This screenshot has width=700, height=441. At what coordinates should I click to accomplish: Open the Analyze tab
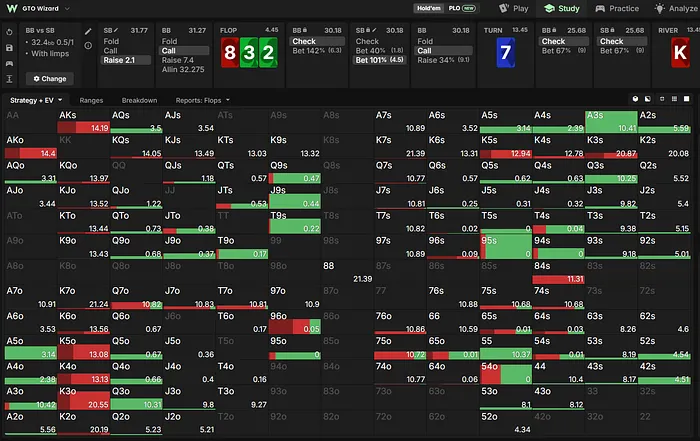[676, 8]
